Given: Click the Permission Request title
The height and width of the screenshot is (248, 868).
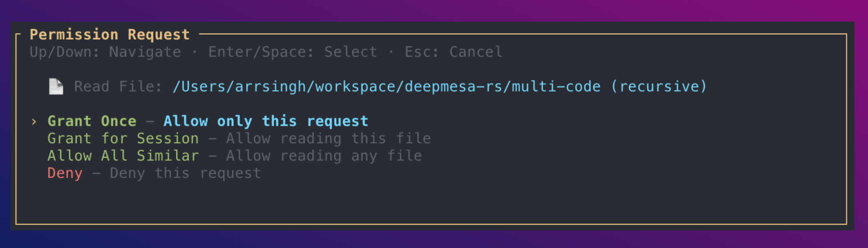Looking at the screenshot, I should coord(109,34).
